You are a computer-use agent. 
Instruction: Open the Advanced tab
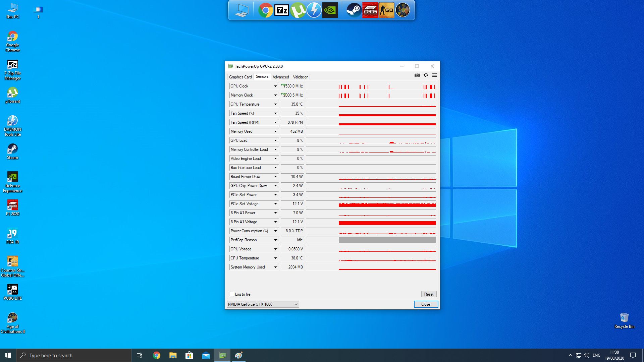281,77
